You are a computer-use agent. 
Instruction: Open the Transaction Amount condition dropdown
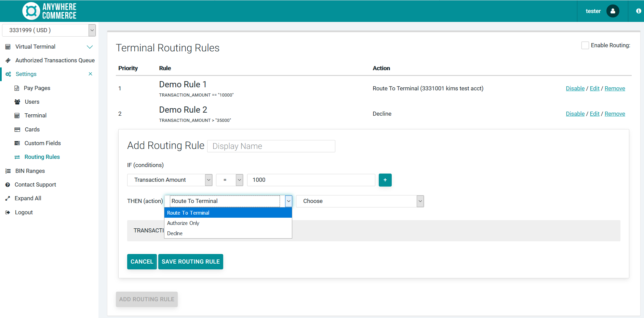click(x=170, y=180)
